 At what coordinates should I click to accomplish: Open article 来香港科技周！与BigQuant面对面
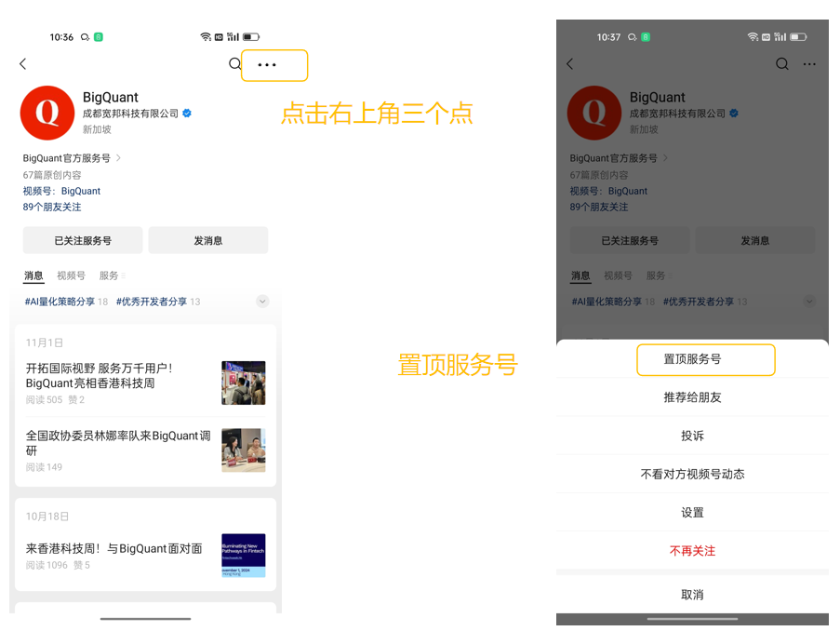(x=114, y=548)
